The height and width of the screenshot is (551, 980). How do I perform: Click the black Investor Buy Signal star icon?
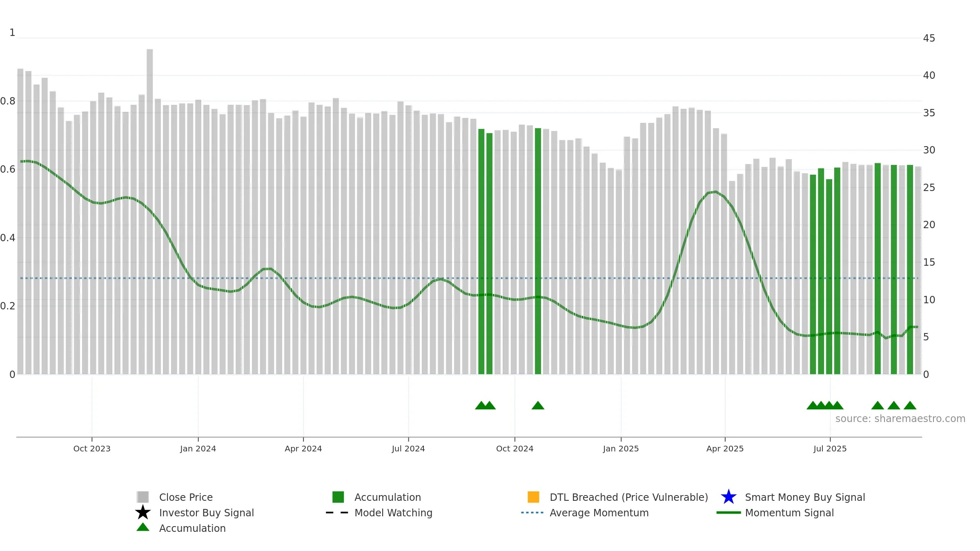point(143,512)
